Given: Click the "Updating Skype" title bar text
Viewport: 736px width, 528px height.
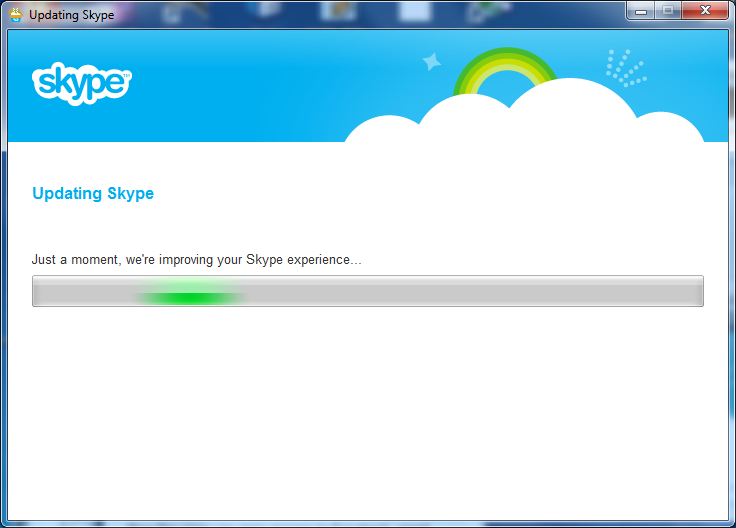Looking at the screenshot, I should click(x=71, y=15).
